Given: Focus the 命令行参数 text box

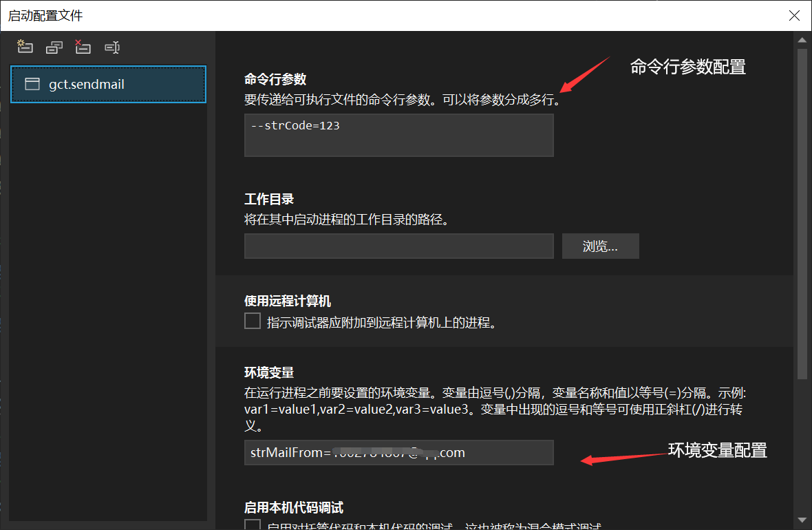Looking at the screenshot, I should click(398, 136).
